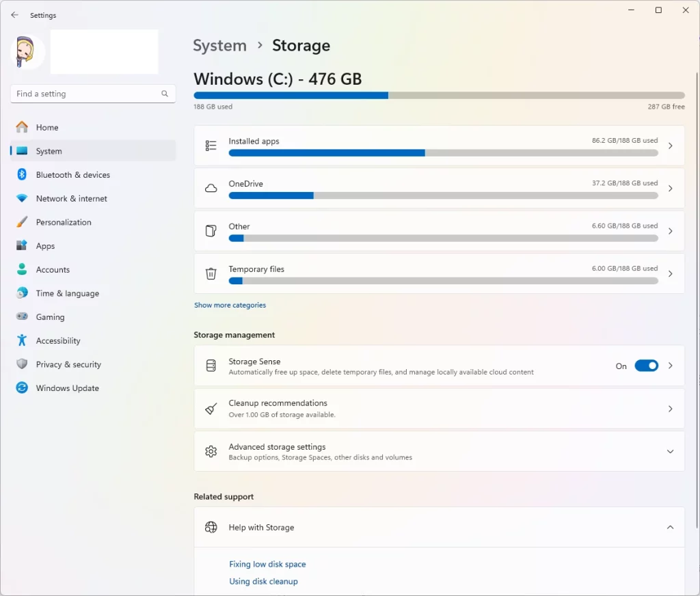Click the Bluetooth icon in sidebar
This screenshot has height=596, width=700.
(x=22, y=174)
